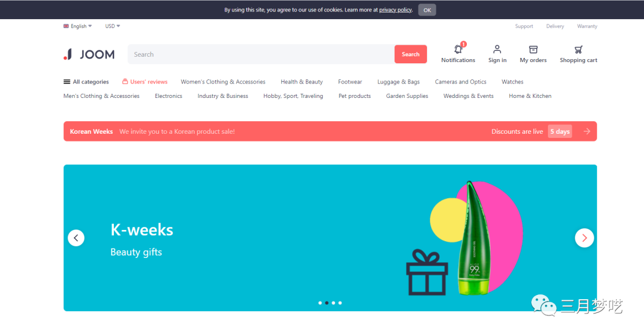This screenshot has width=644, height=335.
Task: Expand the English language dropdown
Action: 81,26
